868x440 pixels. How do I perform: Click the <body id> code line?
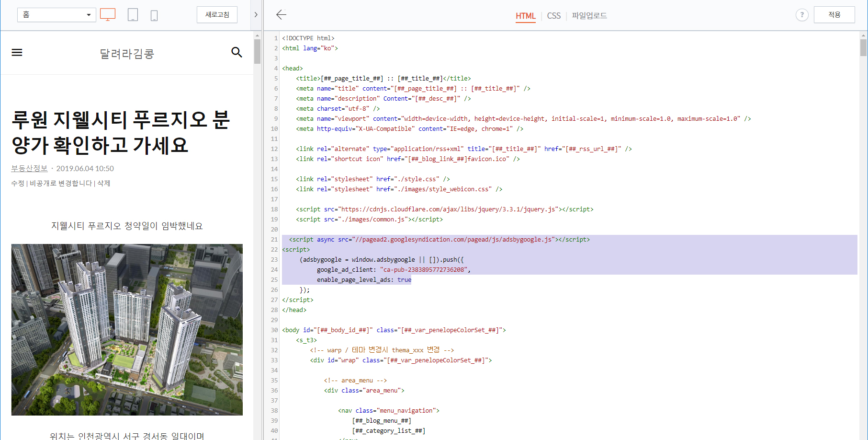tap(394, 330)
